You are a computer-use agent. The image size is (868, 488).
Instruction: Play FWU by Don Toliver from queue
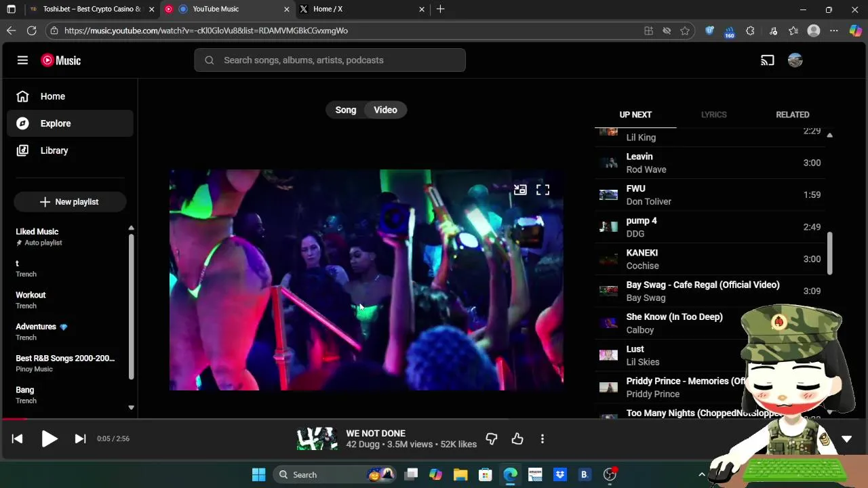click(710, 195)
